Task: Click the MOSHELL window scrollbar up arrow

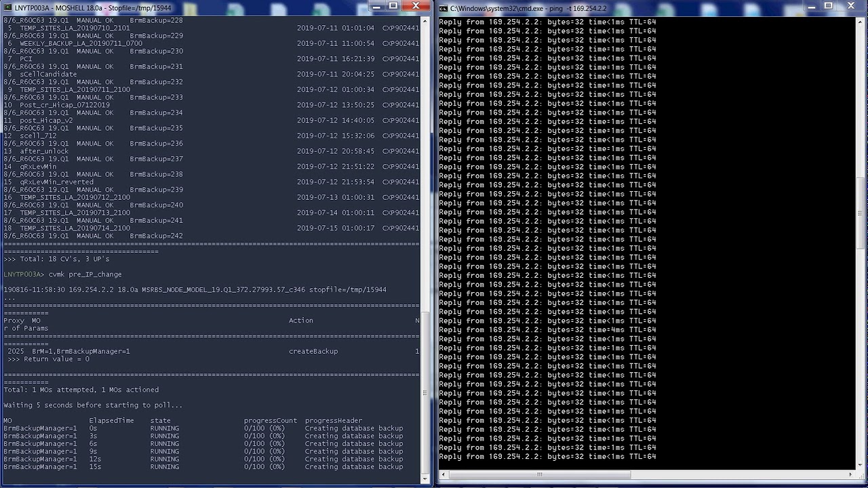Action: [426, 22]
